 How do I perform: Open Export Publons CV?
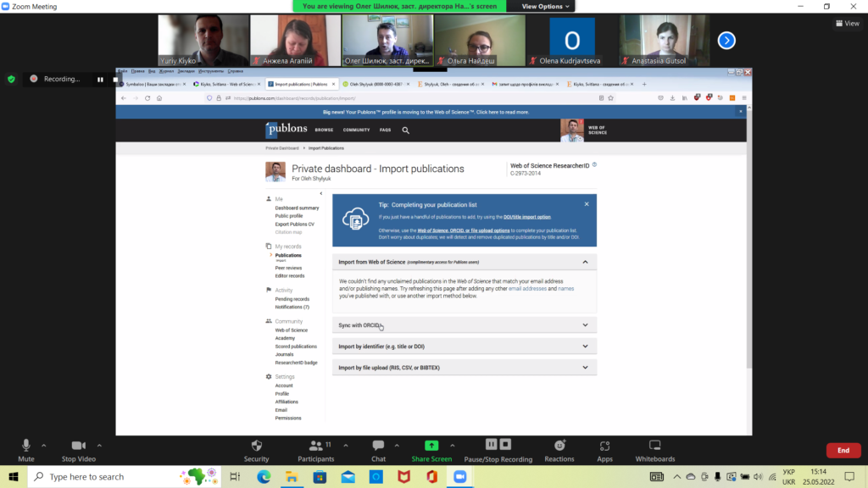(294, 224)
